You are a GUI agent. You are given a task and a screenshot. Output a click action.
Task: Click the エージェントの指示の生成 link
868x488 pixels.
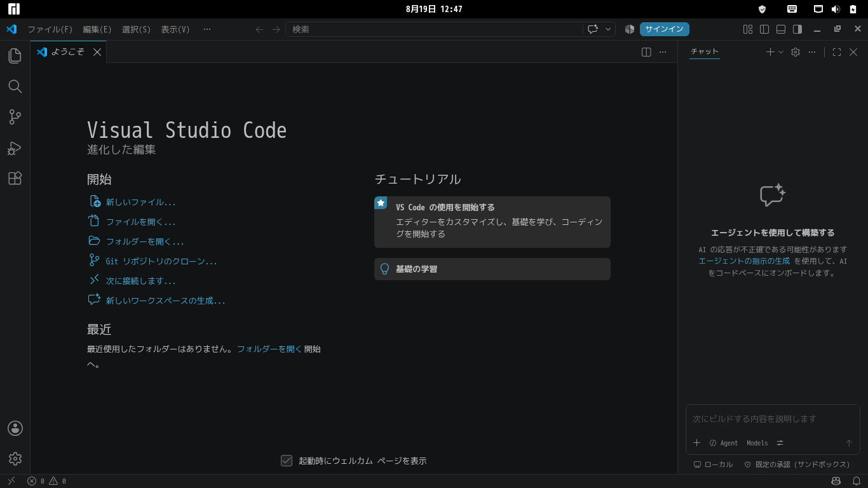point(744,261)
